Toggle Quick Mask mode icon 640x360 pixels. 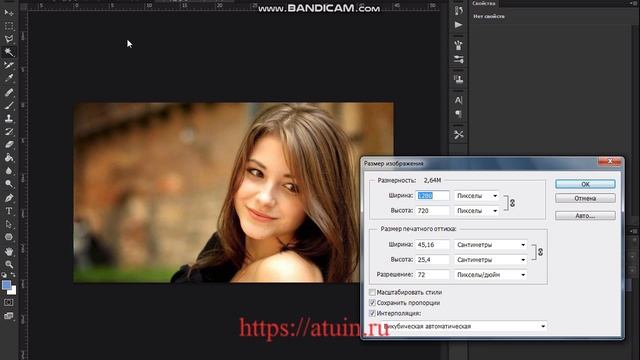click(9, 302)
